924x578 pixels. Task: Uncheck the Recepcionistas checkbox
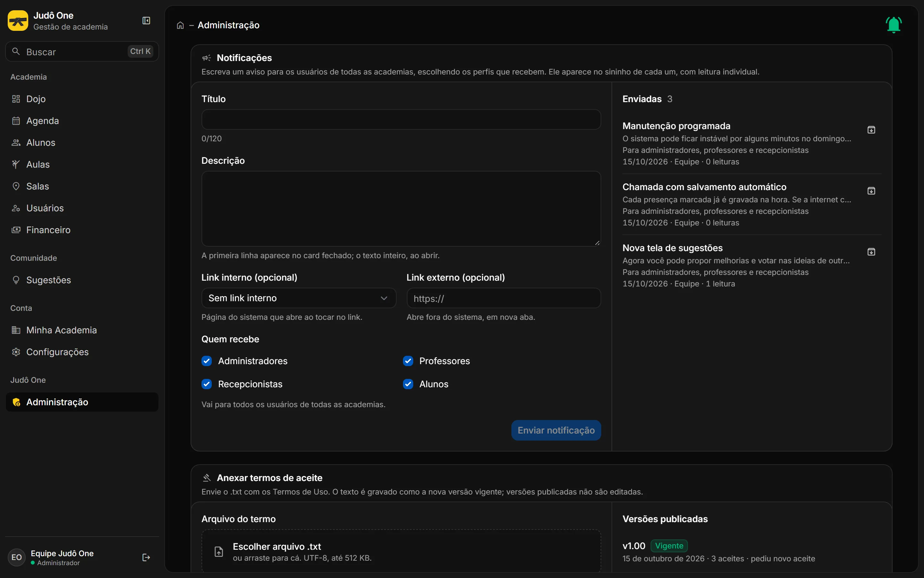click(x=207, y=384)
